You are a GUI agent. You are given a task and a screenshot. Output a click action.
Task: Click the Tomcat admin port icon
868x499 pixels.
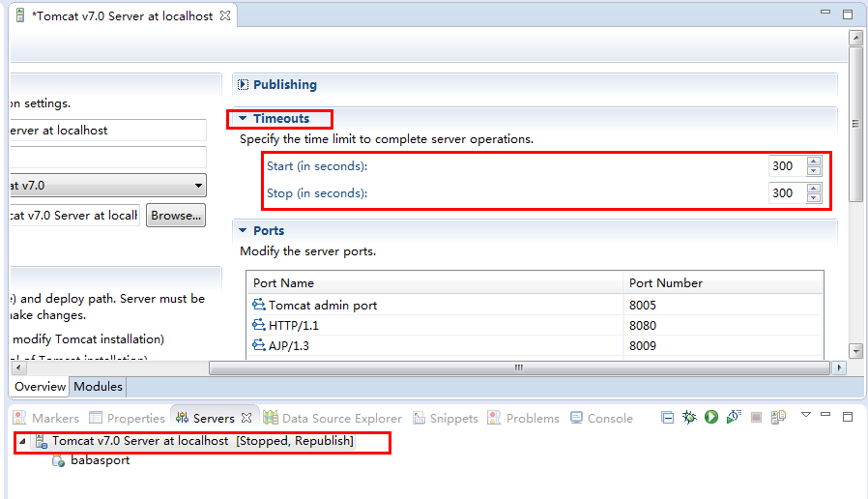click(258, 304)
